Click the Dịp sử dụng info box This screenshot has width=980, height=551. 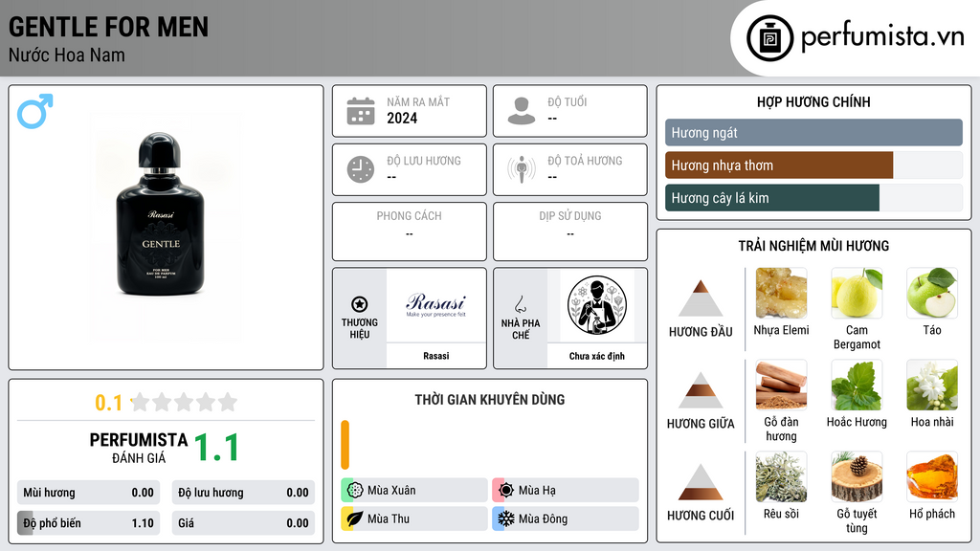[x=570, y=231]
